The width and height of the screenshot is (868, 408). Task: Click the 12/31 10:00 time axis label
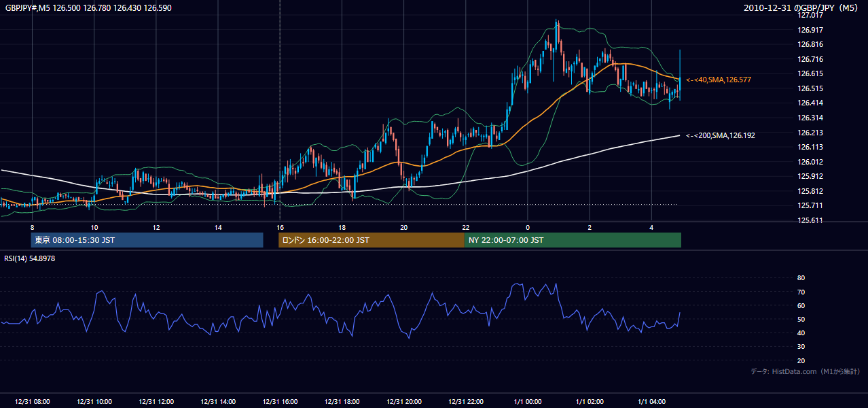pos(94,401)
